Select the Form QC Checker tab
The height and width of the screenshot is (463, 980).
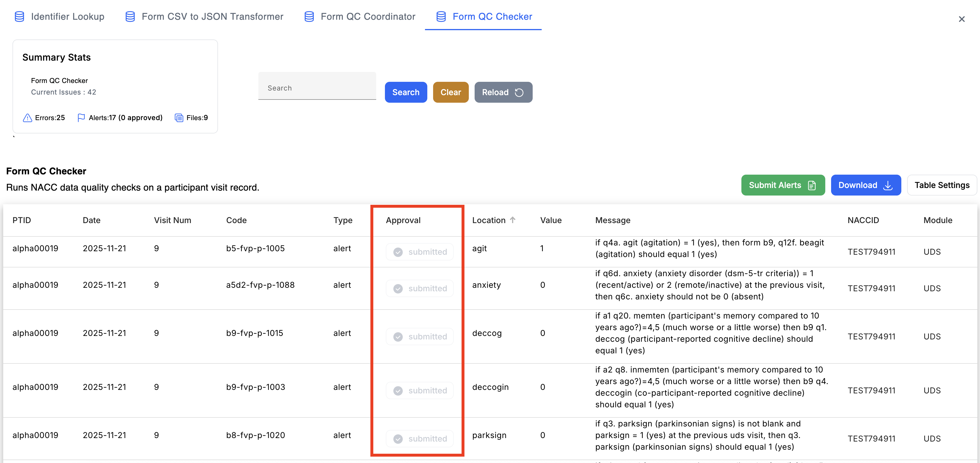pyautogui.click(x=483, y=16)
